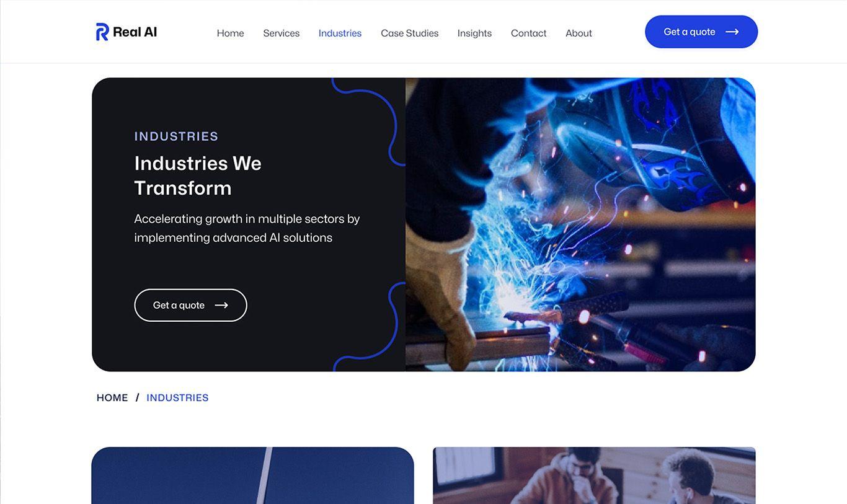Screen dimensions: 847x504
Task: Select the Industries nav item
Action: (340, 33)
